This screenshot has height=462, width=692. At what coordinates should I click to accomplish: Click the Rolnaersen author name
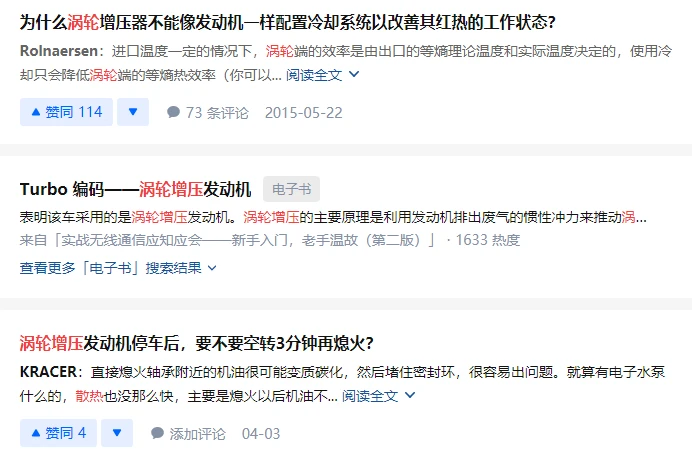59,51
